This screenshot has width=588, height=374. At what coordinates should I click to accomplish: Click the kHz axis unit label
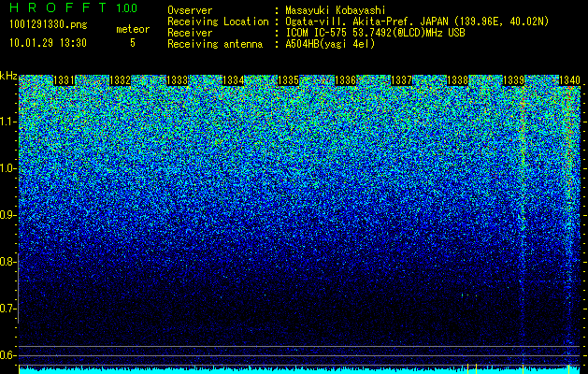point(8,76)
